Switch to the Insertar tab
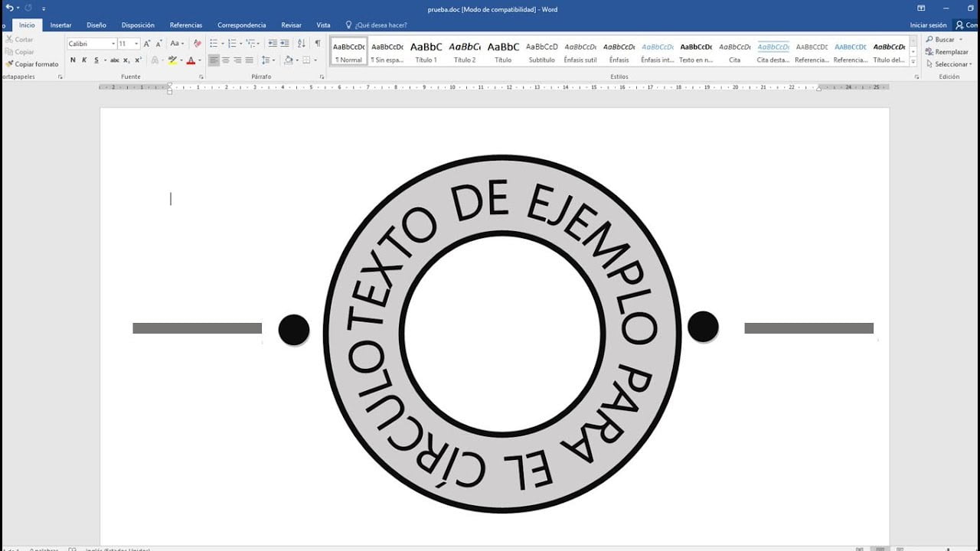Screen dimensions: 980x551 60,24
